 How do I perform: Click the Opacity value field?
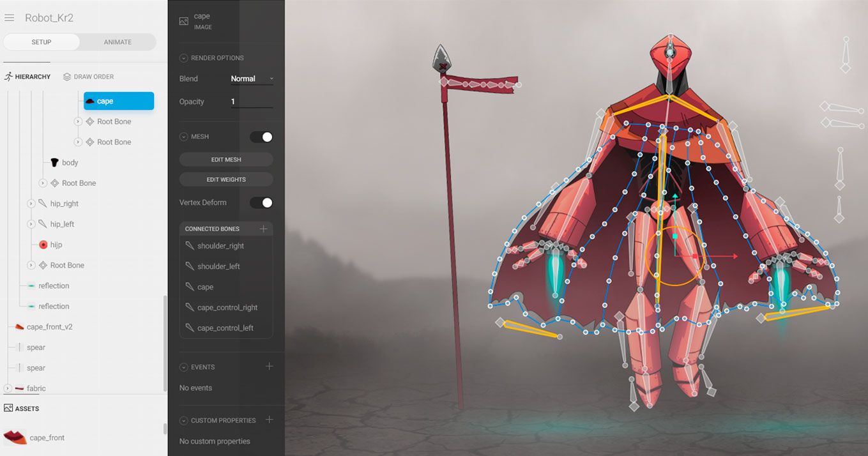click(252, 102)
